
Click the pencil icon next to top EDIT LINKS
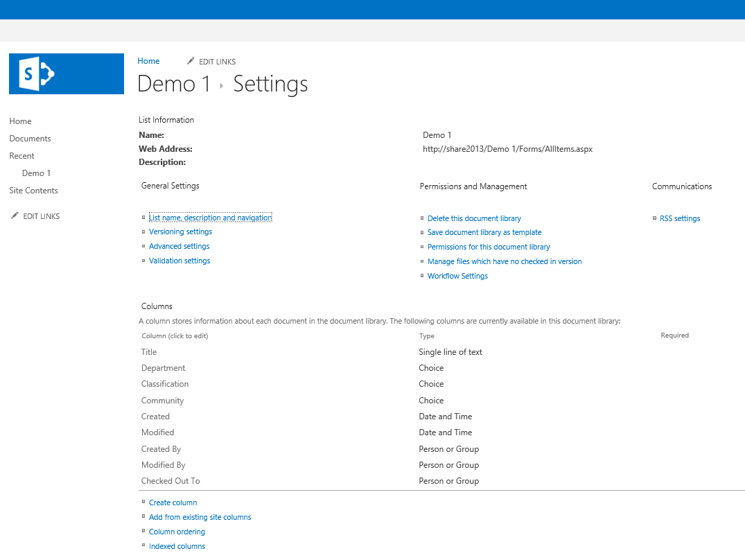pyautogui.click(x=191, y=61)
